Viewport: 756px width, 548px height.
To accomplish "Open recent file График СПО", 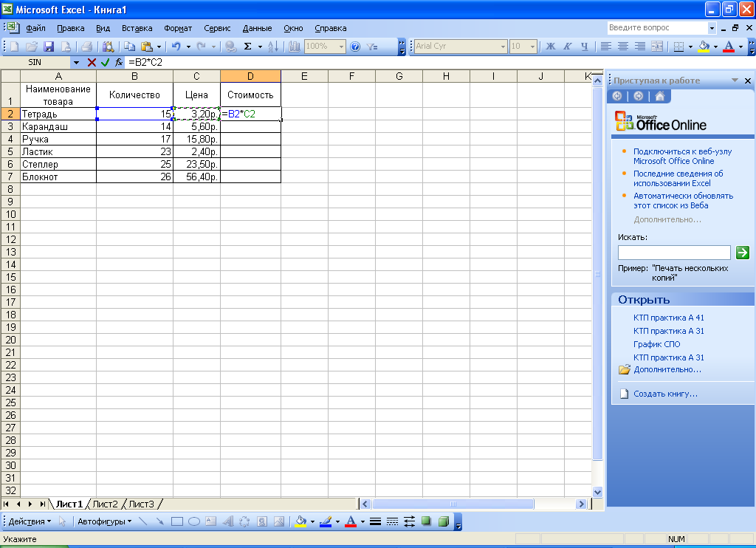I will [656, 344].
